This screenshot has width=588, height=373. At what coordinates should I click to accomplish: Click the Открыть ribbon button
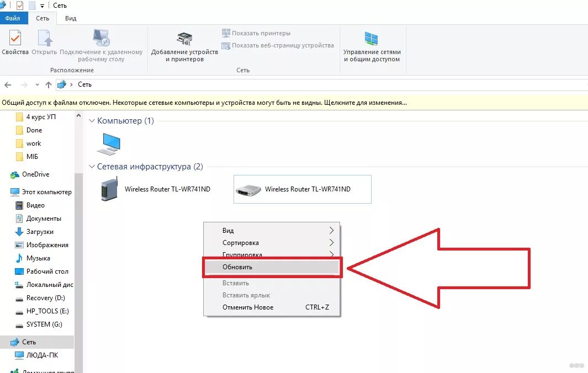(44, 42)
